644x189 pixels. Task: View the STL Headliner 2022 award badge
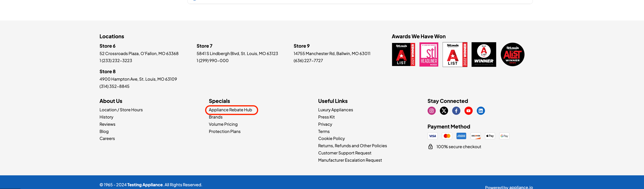(x=429, y=54)
